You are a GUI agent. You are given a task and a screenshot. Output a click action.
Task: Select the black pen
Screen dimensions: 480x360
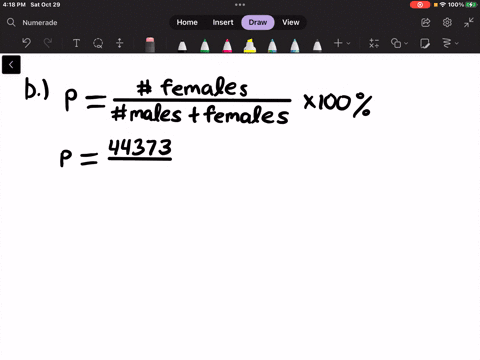point(182,46)
